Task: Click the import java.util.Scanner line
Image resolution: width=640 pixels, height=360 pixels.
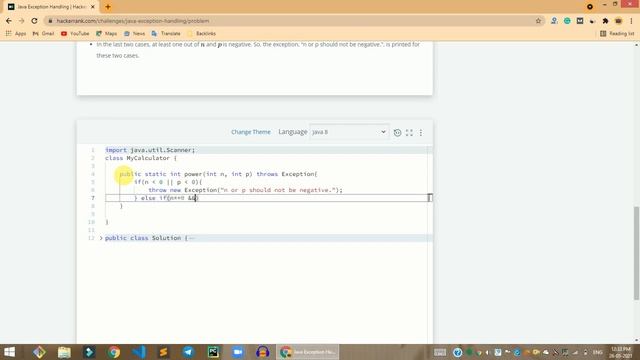Action: [x=150, y=150]
